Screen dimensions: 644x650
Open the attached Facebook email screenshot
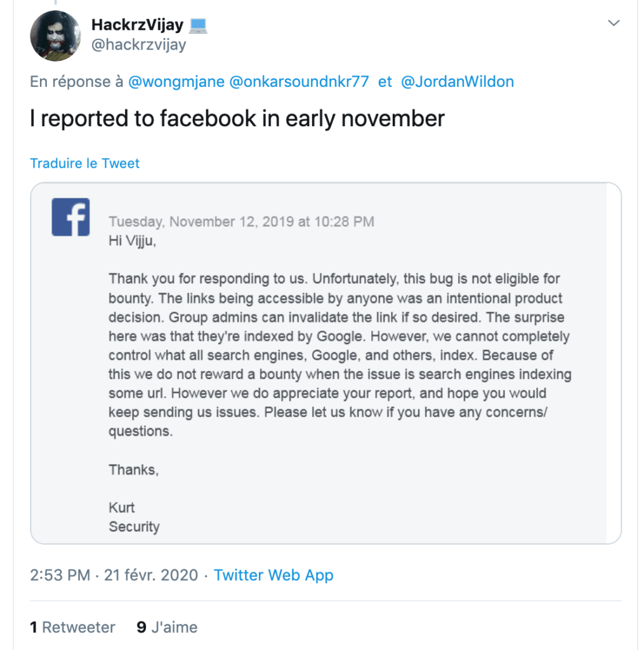point(325,363)
